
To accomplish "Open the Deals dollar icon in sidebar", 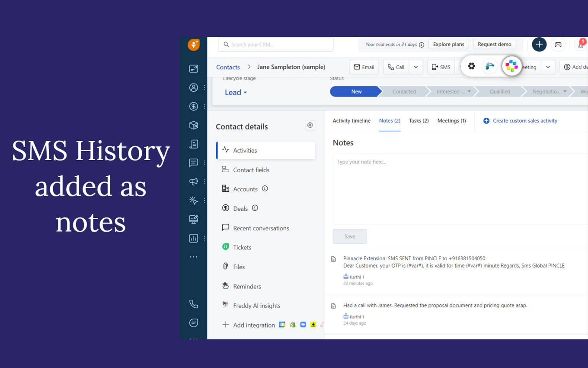I will [194, 107].
